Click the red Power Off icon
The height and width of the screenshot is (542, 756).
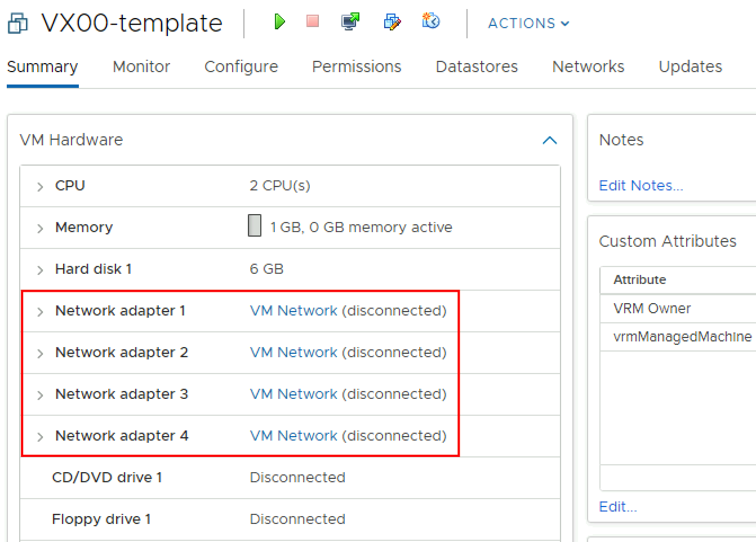tap(313, 21)
